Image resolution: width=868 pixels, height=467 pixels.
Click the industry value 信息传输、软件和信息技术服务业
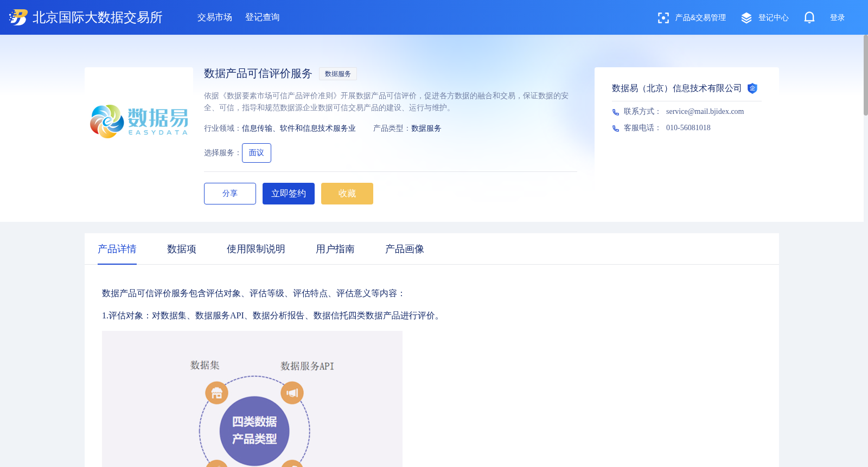tap(299, 129)
